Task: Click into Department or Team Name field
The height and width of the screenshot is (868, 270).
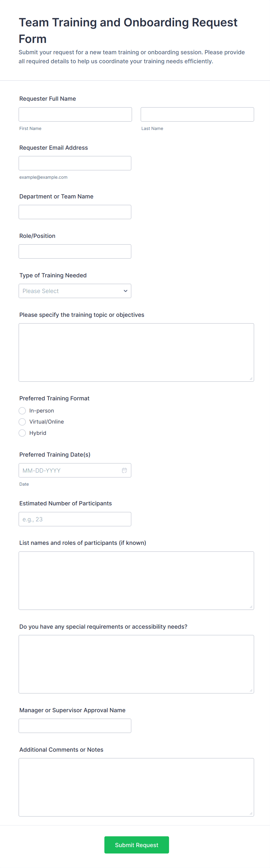Action: pos(75,212)
